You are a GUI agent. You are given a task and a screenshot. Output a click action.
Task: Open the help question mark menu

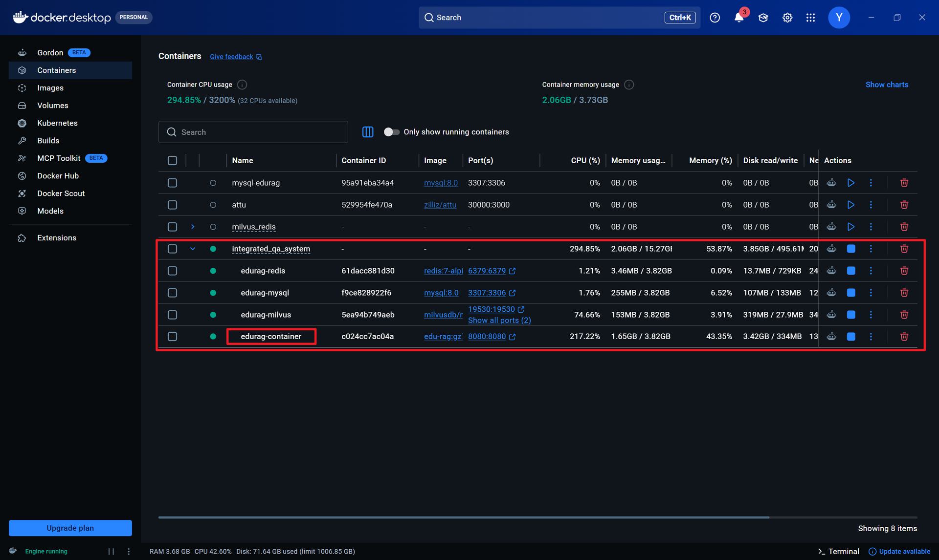[715, 18]
